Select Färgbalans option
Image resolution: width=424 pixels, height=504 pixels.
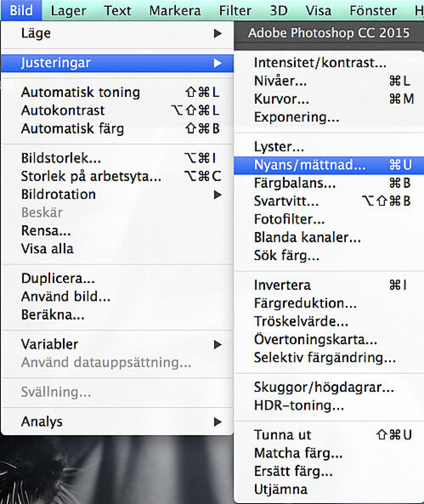tap(329, 183)
